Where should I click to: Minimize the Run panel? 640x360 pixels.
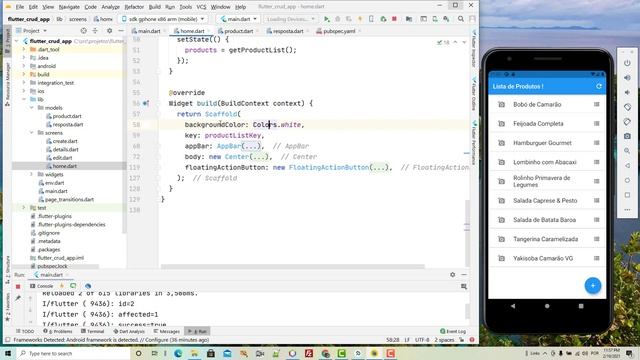coord(464,275)
